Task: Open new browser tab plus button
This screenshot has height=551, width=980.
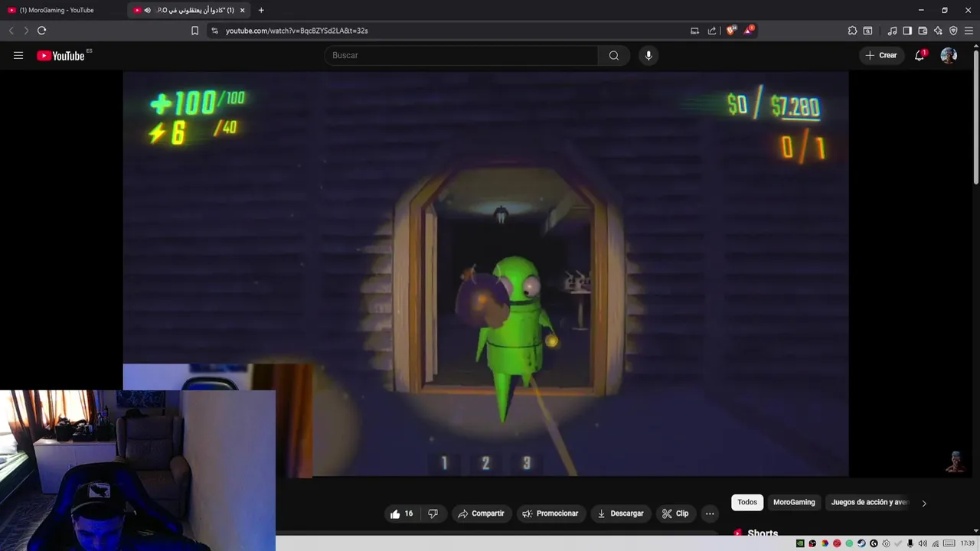Action: pos(261,10)
